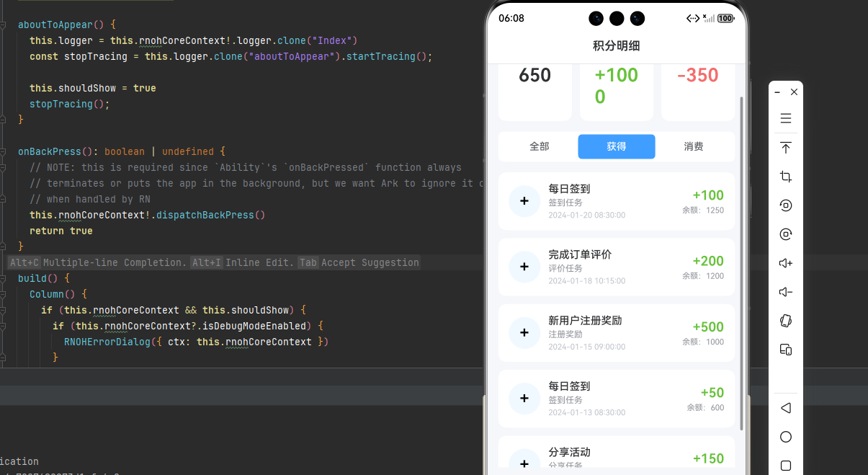This screenshot has height=475, width=868.
Task: Open the multi-device screen icon
Action: click(786, 350)
